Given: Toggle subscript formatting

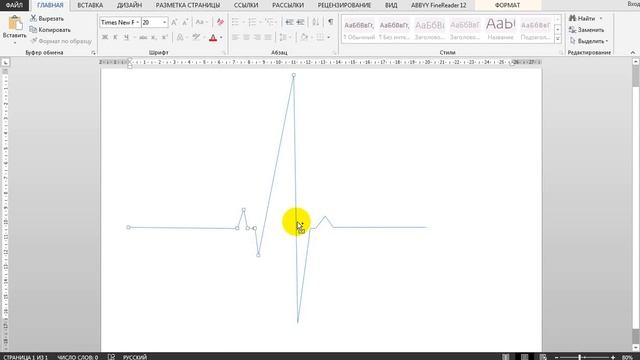Looking at the screenshot, I should click(x=154, y=38).
